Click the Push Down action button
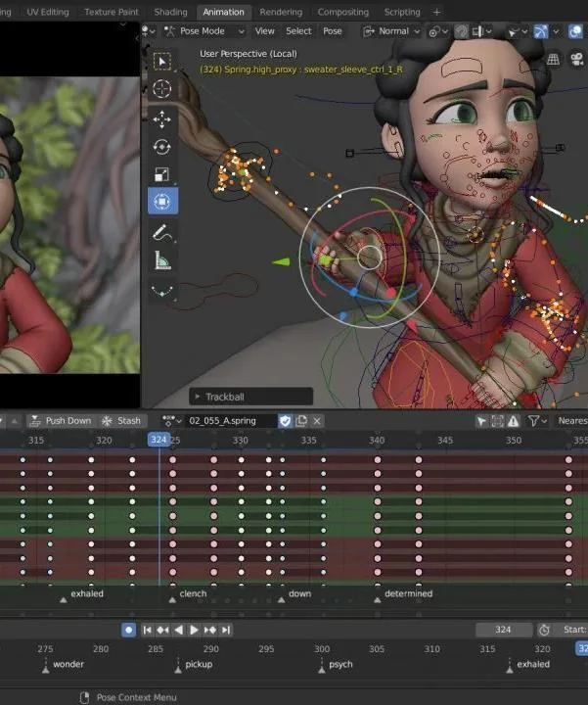The width and height of the screenshot is (588, 705). pyautogui.click(x=61, y=421)
